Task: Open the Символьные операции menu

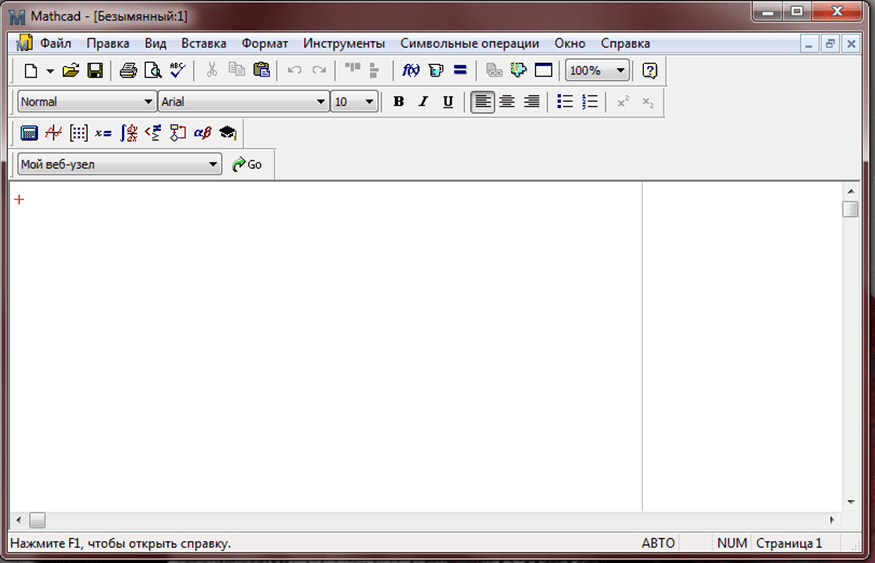Action: pyautogui.click(x=469, y=43)
